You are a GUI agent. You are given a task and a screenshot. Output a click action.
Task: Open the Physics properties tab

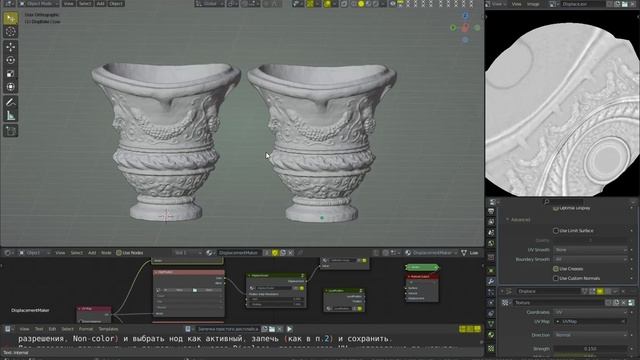(x=491, y=303)
